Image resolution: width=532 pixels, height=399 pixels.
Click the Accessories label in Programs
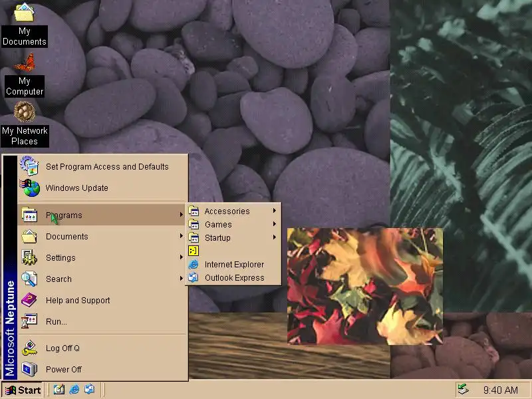227,211
